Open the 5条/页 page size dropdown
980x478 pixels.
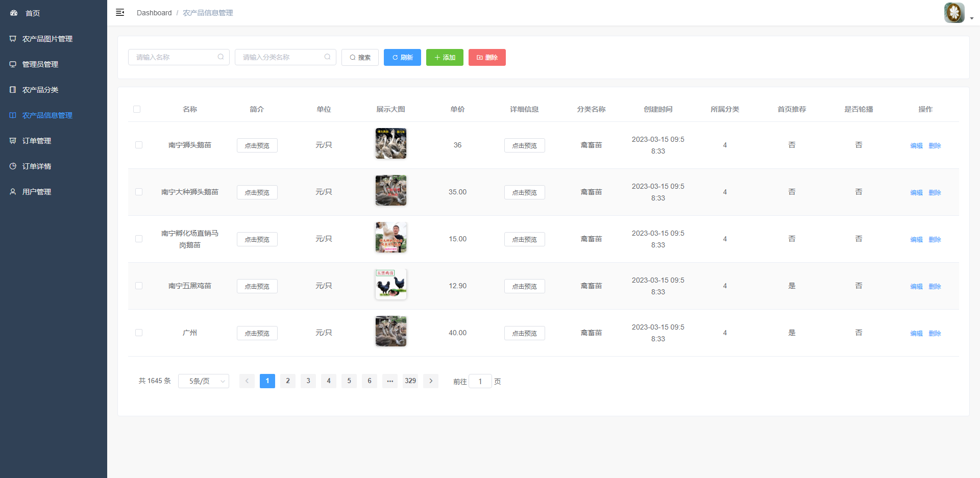point(203,381)
